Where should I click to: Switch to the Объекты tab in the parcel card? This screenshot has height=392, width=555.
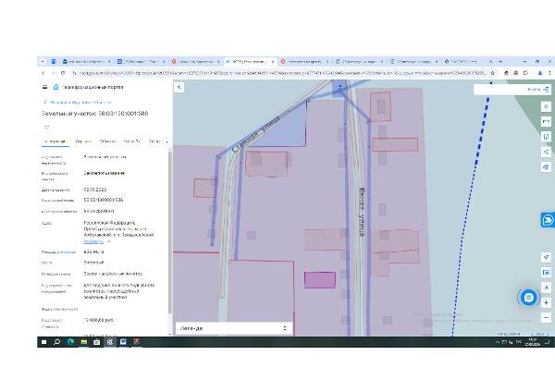107,141
